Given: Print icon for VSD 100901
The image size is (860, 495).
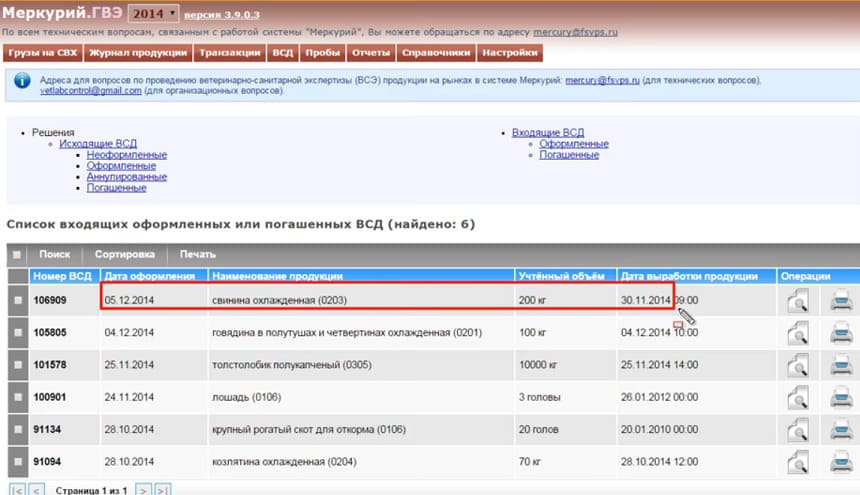Looking at the screenshot, I should [841, 397].
